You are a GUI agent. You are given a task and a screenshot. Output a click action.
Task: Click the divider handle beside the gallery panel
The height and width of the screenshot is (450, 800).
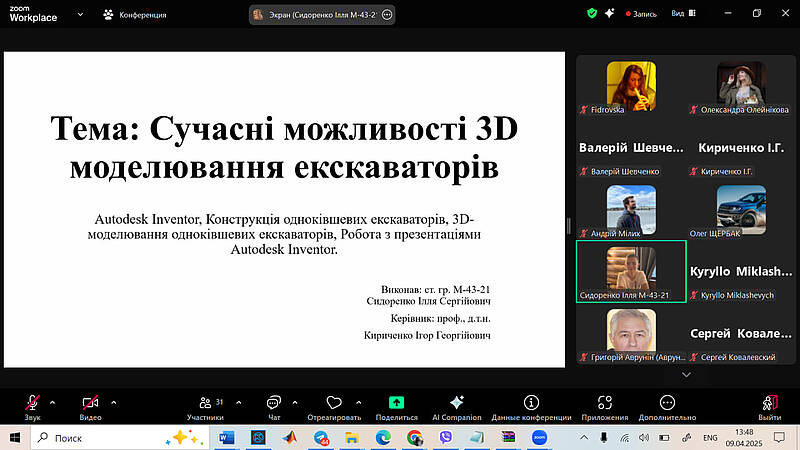[x=569, y=226]
